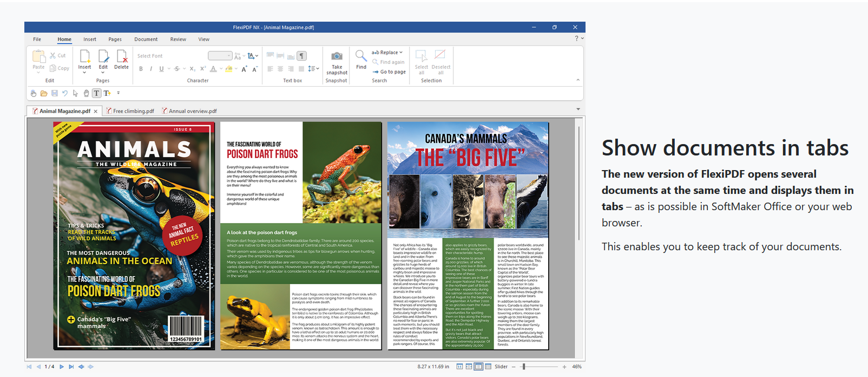Apply the font color A button

pyautogui.click(x=213, y=69)
